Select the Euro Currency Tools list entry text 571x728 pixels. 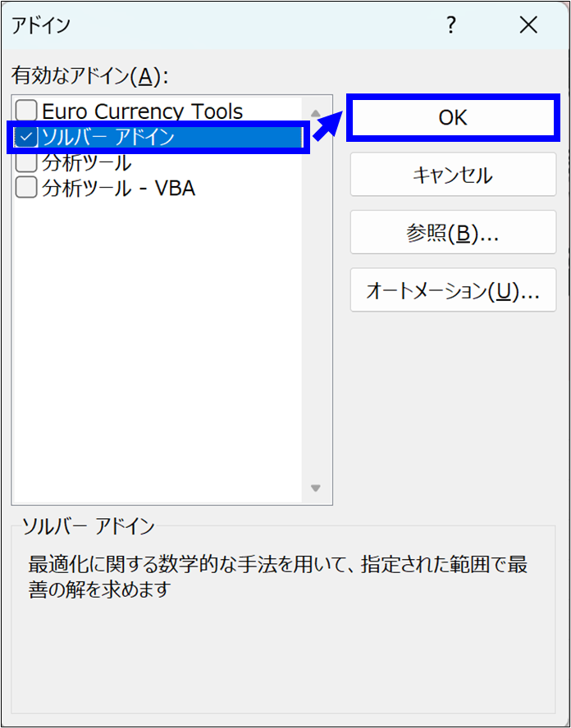142,111
